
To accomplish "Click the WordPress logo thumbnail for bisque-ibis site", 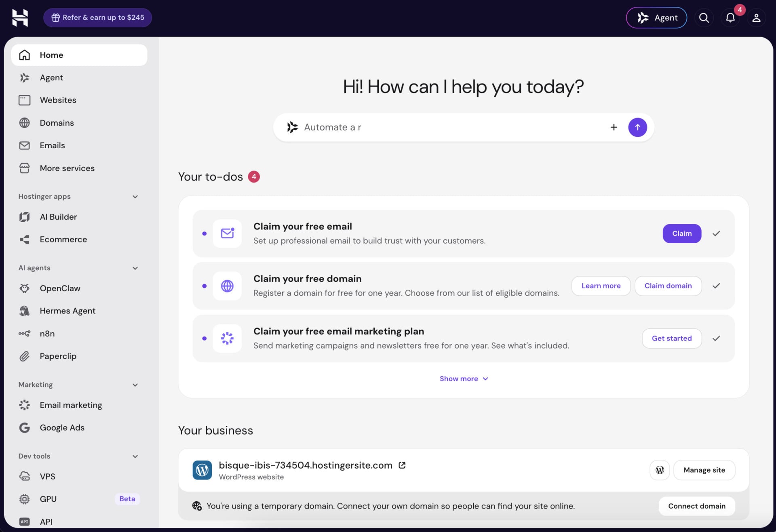I will pos(202,470).
